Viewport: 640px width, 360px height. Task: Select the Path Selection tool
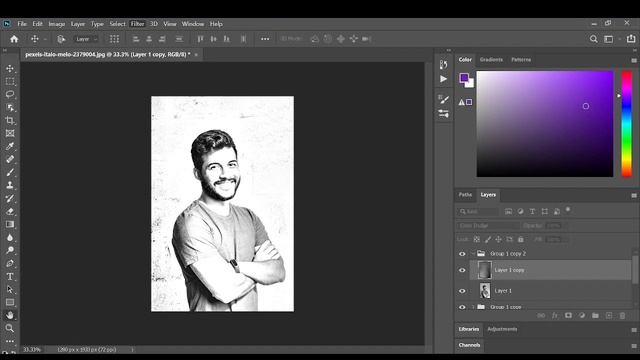click(x=10, y=289)
